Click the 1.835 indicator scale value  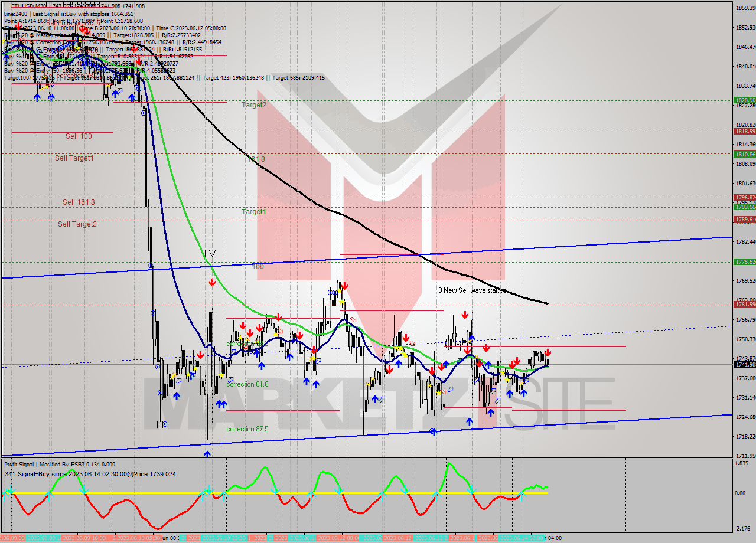coord(742,463)
